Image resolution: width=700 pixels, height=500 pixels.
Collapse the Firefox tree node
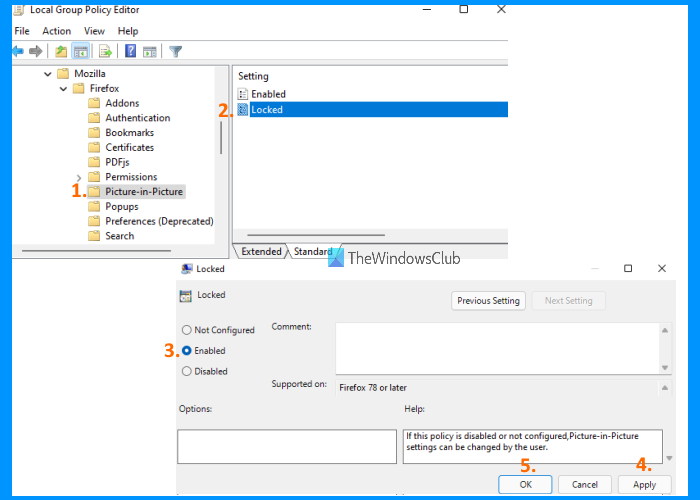tap(63, 89)
